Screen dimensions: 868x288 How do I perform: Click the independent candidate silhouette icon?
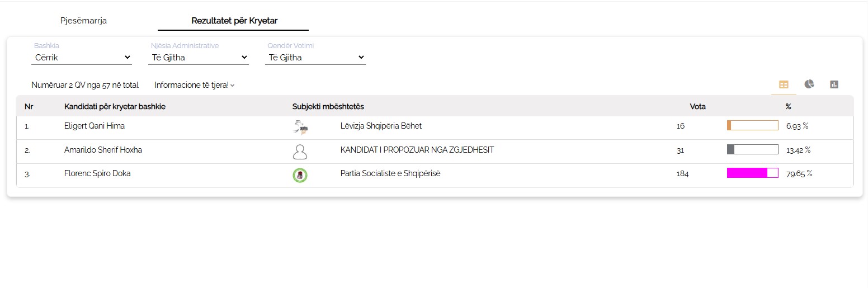[300, 151]
